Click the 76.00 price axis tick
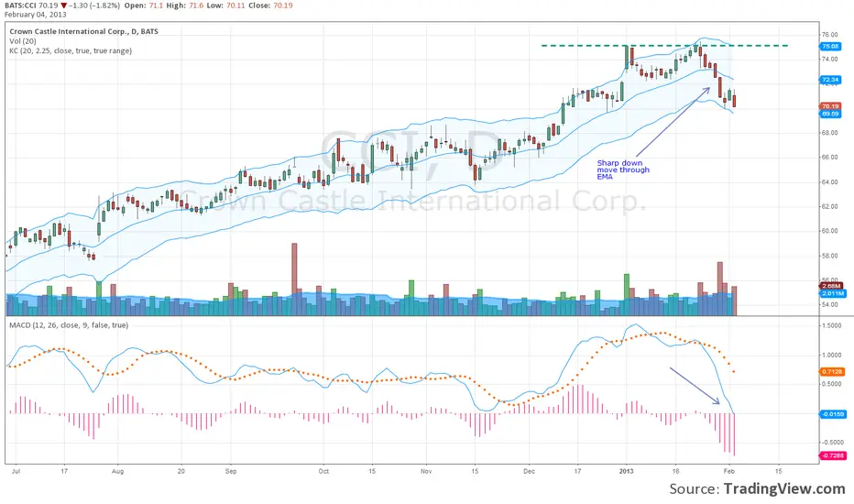The height and width of the screenshot is (504, 854). pyautogui.click(x=830, y=34)
